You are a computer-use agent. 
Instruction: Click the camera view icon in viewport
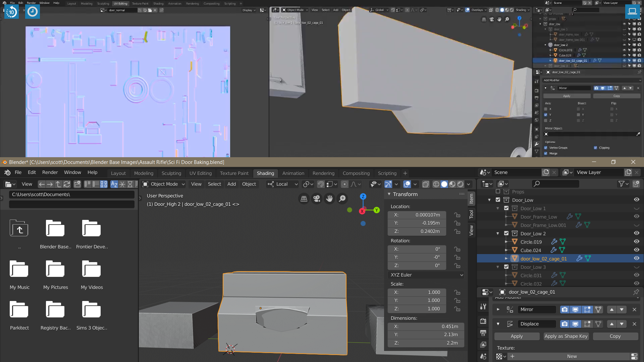pos(317,199)
